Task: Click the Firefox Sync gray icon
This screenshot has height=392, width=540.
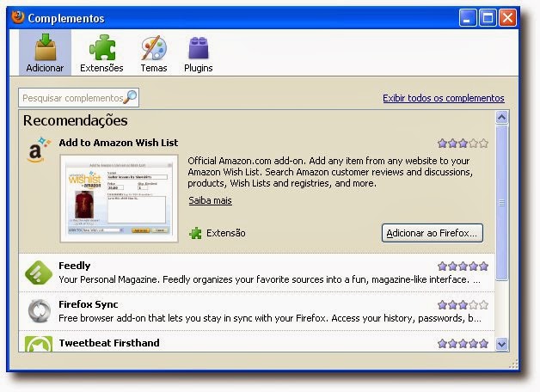Action: point(39,311)
